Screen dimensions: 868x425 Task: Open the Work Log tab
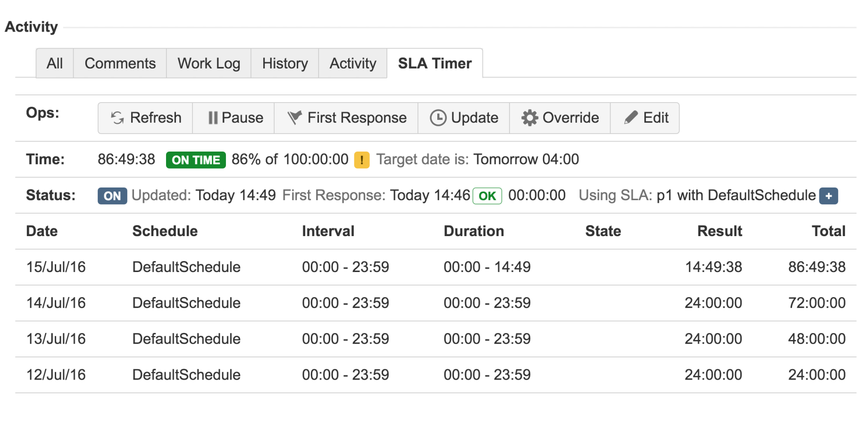point(209,63)
